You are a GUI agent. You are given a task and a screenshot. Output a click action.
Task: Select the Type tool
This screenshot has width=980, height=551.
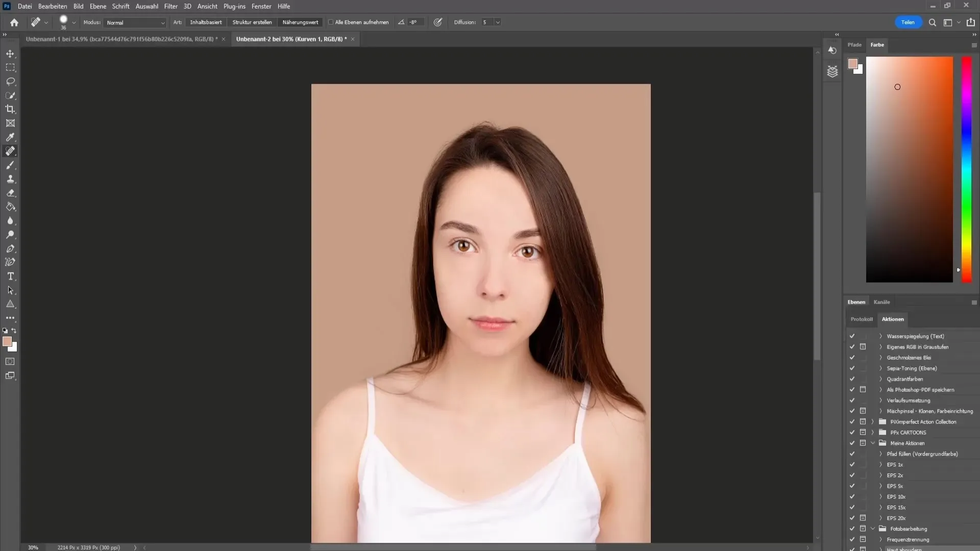pyautogui.click(x=10, y=276)
